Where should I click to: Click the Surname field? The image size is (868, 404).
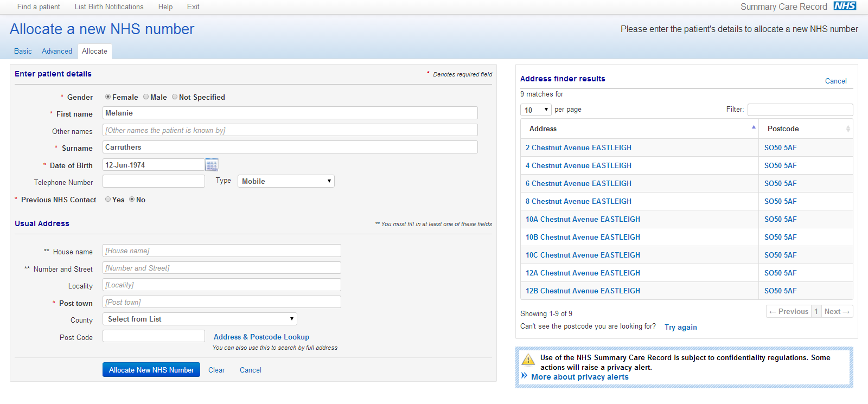[x=290, y=147]
